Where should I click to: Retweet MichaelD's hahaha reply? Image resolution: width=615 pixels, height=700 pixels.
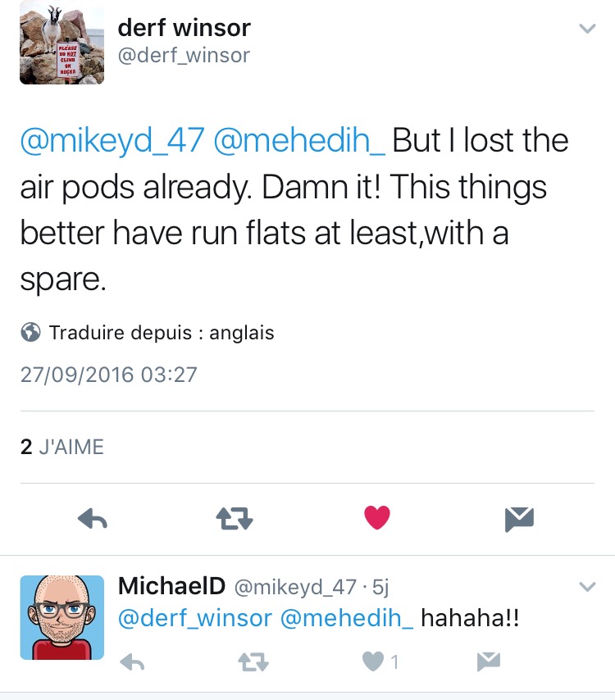click(x=253, y=661)
